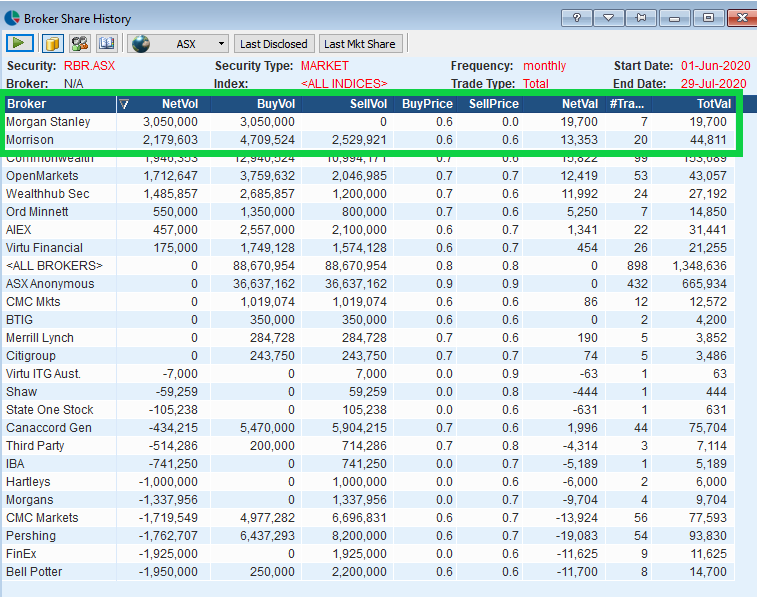Select the Virtu Financial broker row
757x597 pixels.
click(x=369, y=248)
